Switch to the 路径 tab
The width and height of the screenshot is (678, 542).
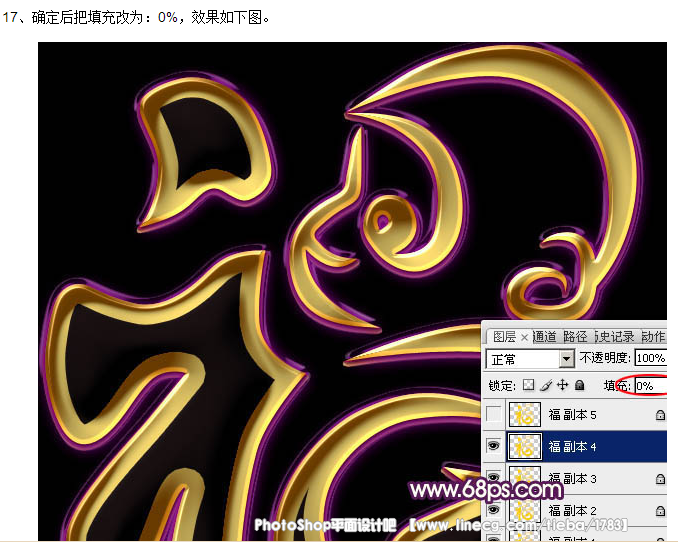[x=575, y=337]
